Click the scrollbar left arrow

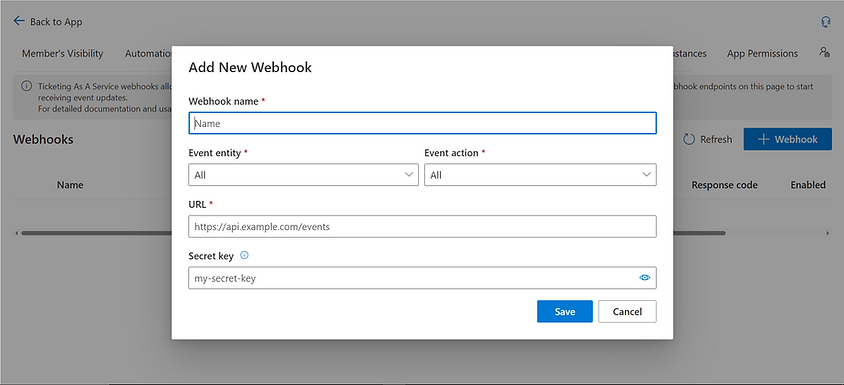[x=17, y=233]
